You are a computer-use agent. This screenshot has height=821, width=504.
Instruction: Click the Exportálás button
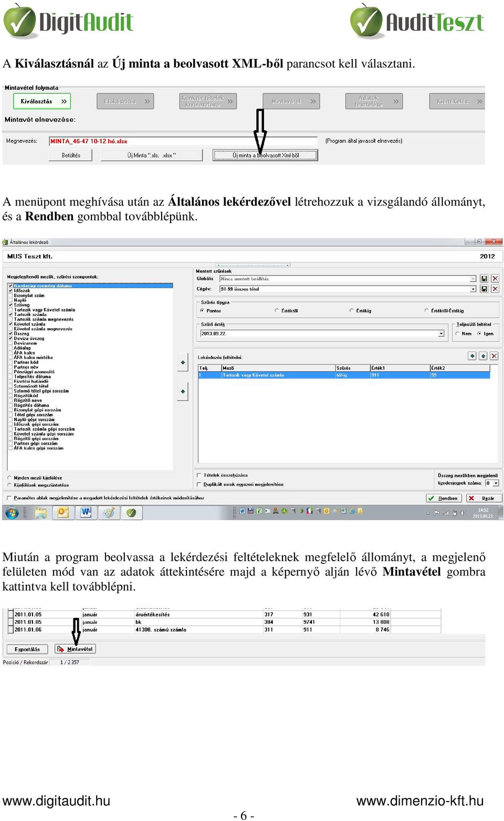point(27,649)
